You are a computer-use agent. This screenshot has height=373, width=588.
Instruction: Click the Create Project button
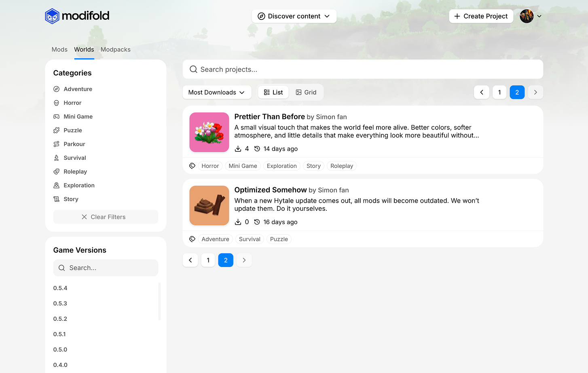coord(481,16)
